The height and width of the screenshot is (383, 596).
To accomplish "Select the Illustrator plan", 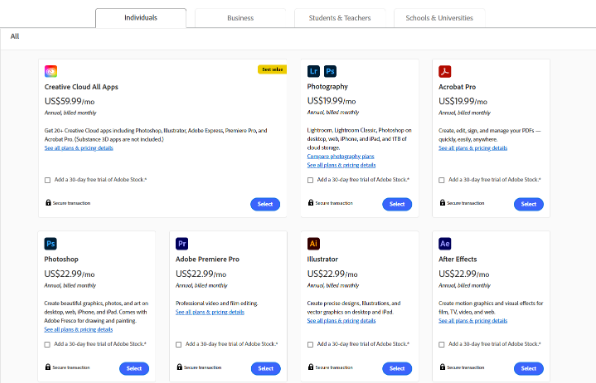I will 397,368.
